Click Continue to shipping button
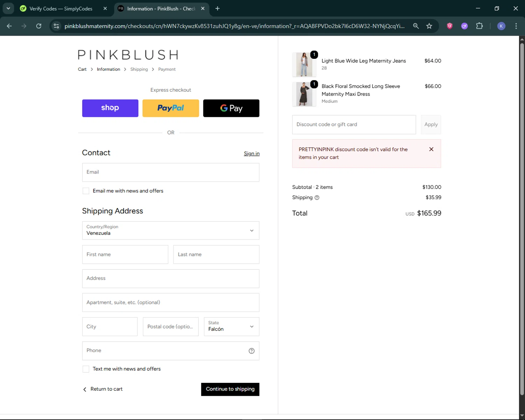Screen dimensions: 525x420 click(x=230, y=389)
